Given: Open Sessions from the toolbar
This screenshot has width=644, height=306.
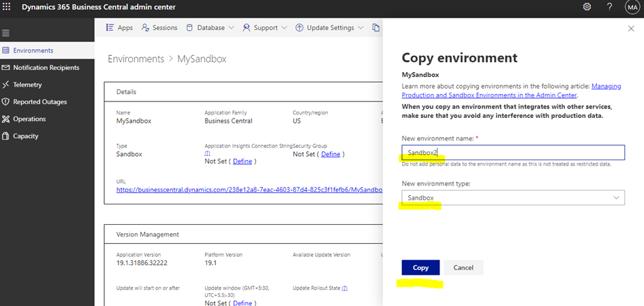Looking at the screenshot, I should point(165,27).
